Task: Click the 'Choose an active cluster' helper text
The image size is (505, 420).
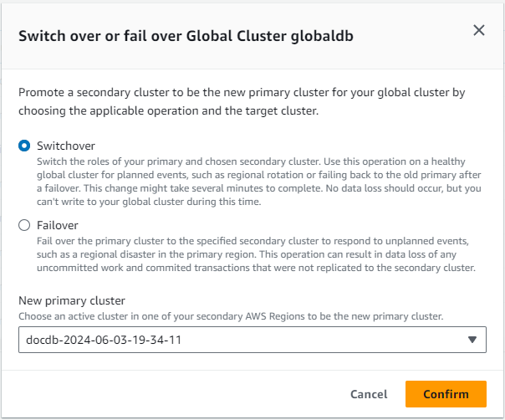Action: point(231,315)
